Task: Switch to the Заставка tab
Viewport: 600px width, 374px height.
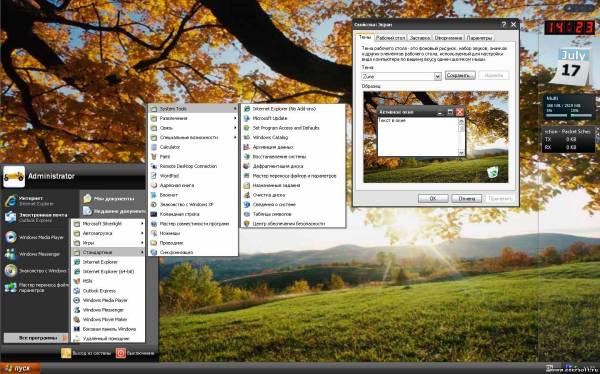Action: [x=419, y=38]
